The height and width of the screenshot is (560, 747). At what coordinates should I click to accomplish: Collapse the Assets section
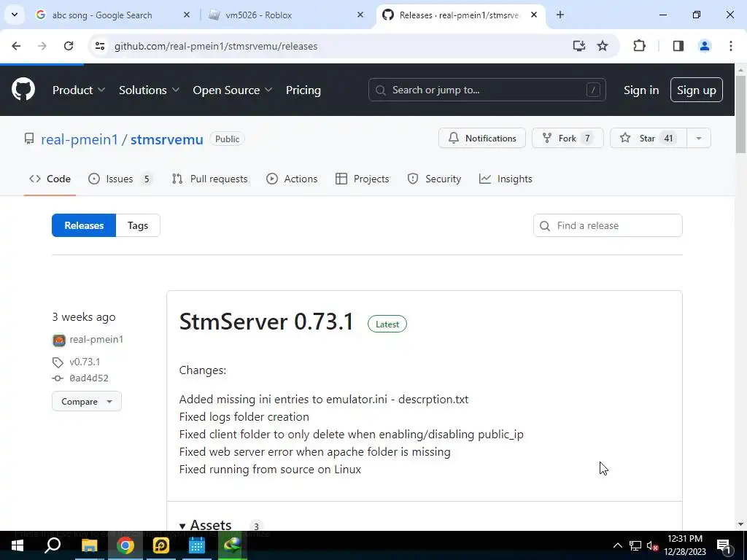205,525
